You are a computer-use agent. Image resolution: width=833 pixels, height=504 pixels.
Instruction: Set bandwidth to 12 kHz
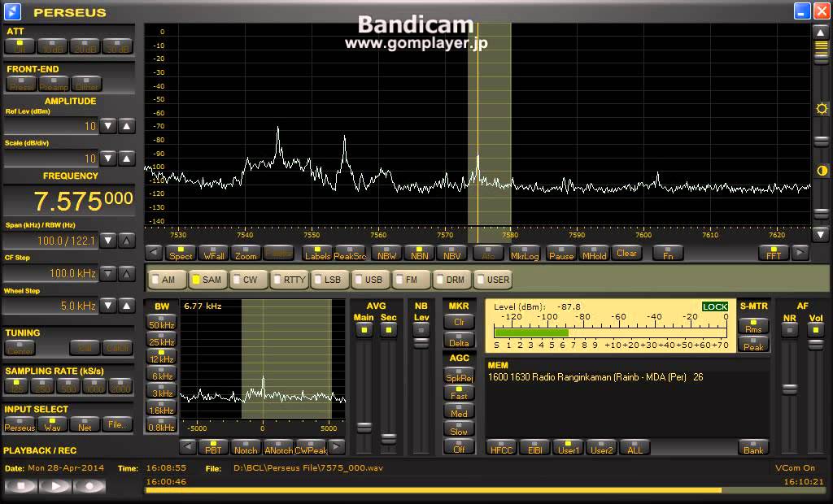(x=162, y=357)
